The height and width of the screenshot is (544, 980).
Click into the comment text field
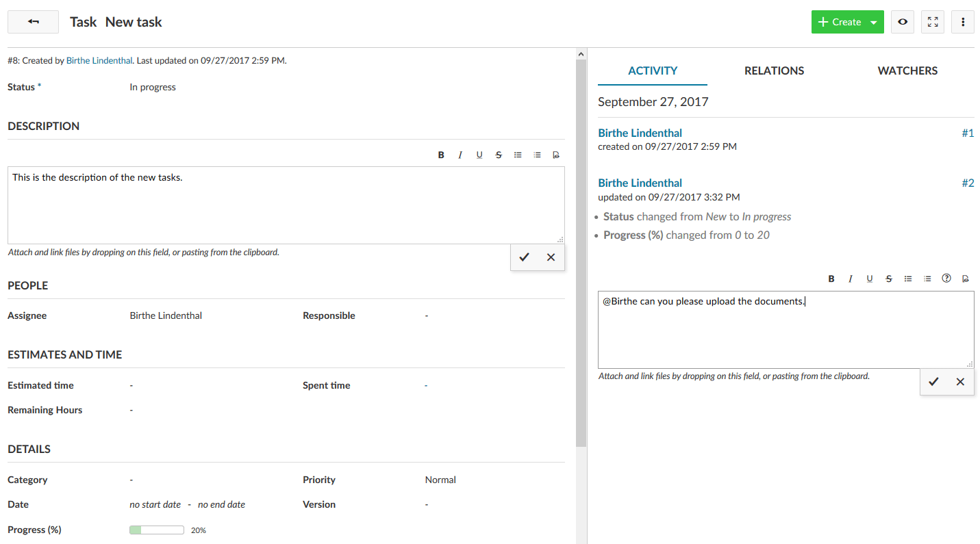pos(785,330)
